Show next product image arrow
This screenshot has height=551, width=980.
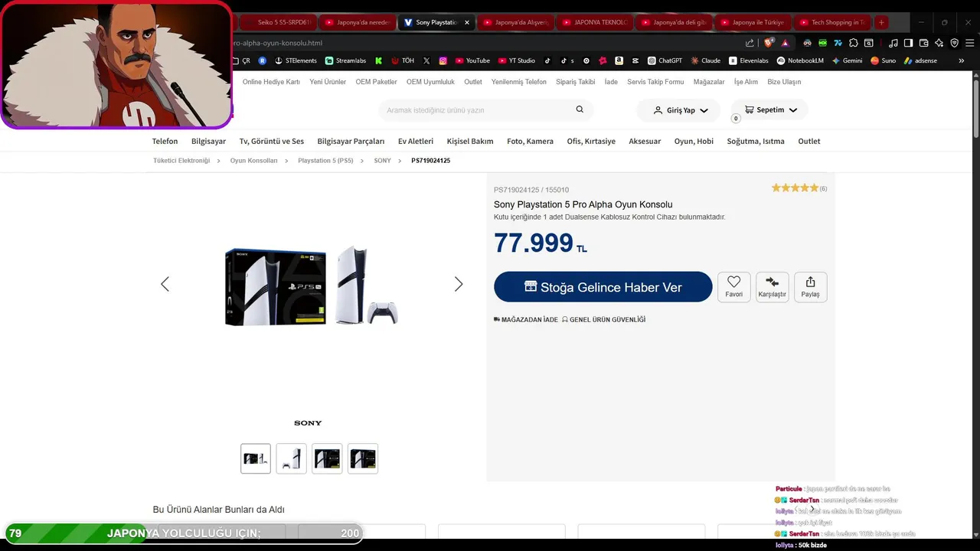click(459, 284)
